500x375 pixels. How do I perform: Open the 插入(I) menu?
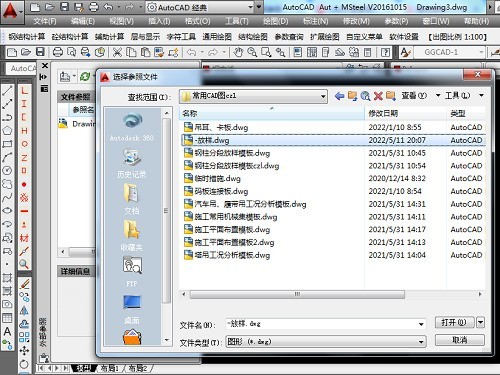[x=159, y=21]
